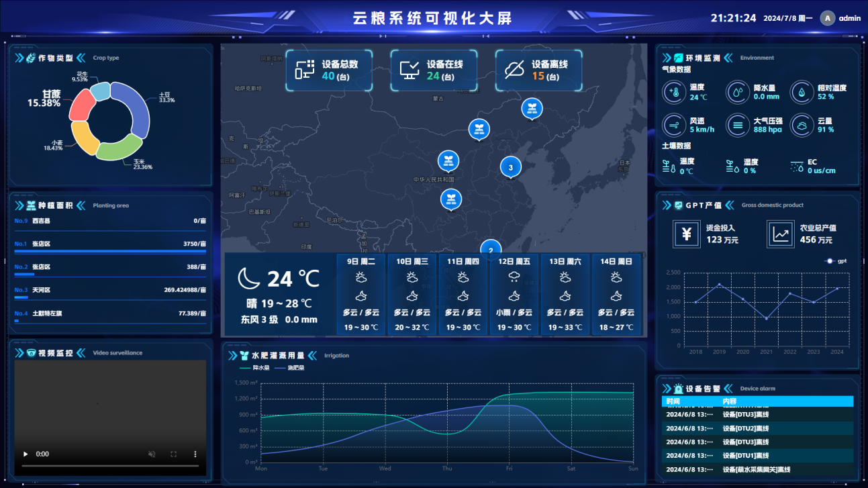Click the icon beside GPT产值 header
Viewport: 868px width, 488px height.
point(679,205)
